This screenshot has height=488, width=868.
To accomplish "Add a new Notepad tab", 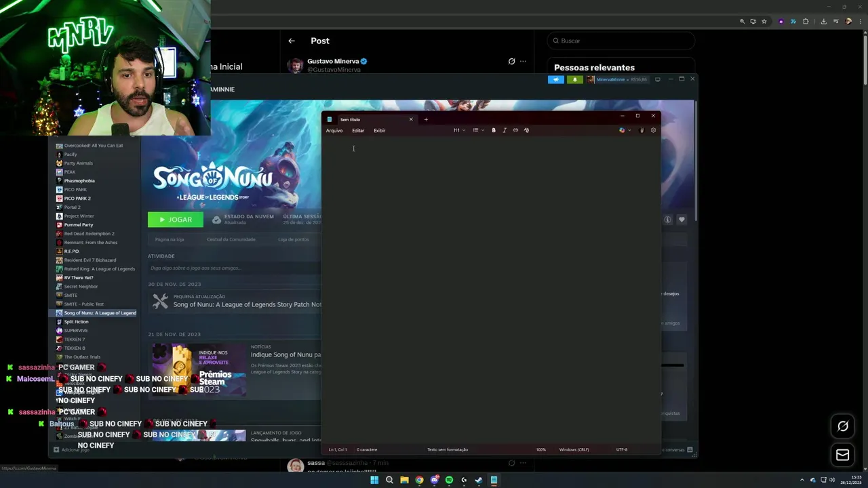I will [x=426, y=119].
